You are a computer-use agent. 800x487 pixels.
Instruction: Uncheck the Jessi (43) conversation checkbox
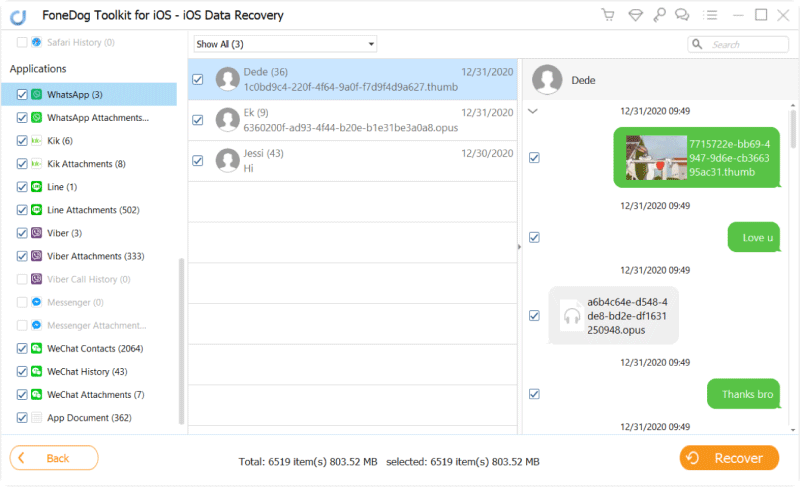(x=197, y=161)
